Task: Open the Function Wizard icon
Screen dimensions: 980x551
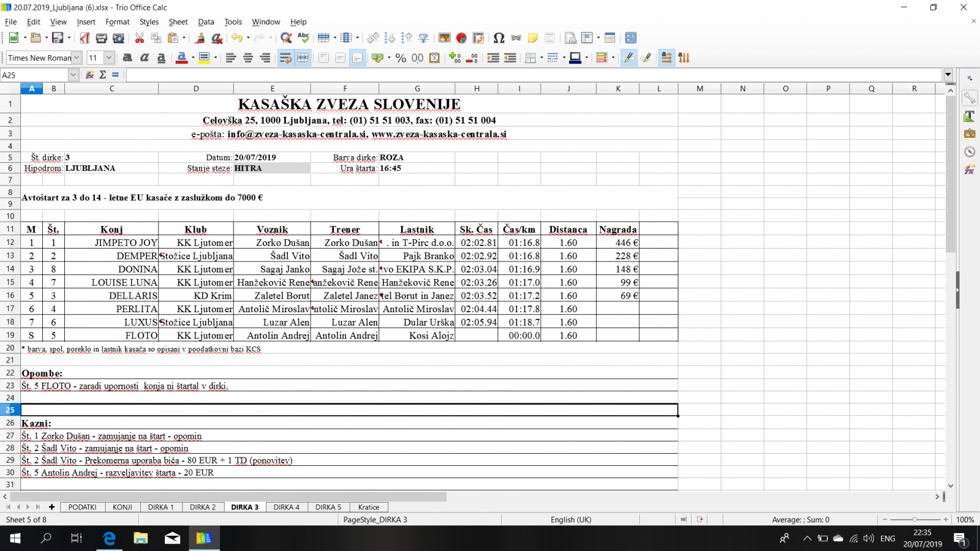Action: [x=90, y=75]
